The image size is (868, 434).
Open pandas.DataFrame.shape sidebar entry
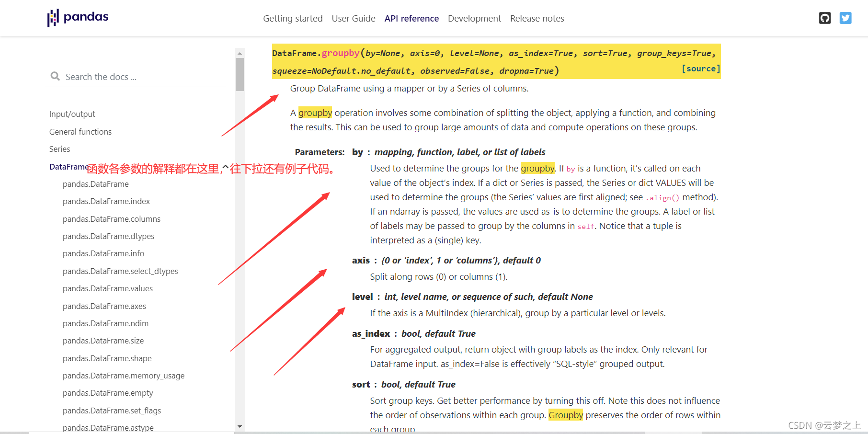107,358
